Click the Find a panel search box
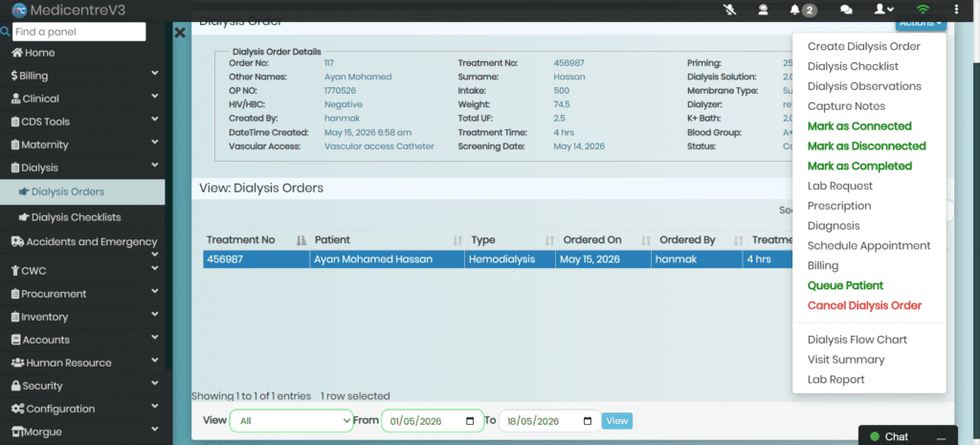980x445 pixels. (x=79, y=32)
